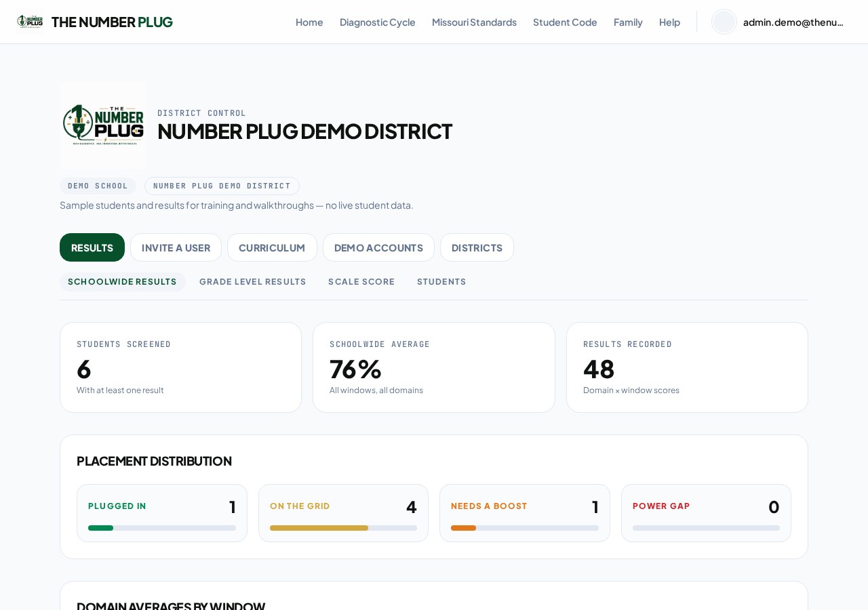Click the Students Screened value 6

(x=83, y=369)
